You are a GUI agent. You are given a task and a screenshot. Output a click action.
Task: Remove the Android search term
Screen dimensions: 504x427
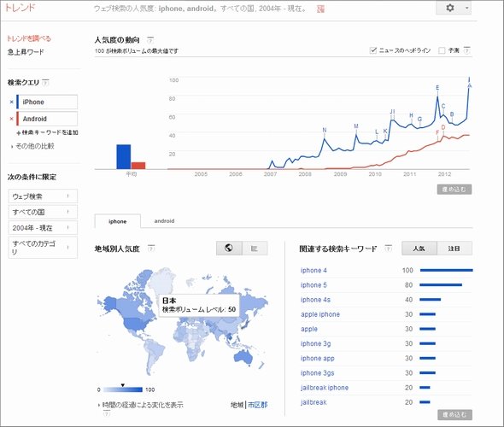[x=12, y=119]
